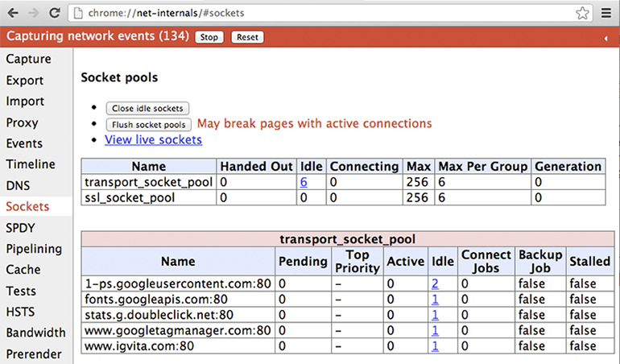The height and width of the screenshot is (364, 620).
Task: Collapse the red capture status bar arrow
Action: (606, 38)
